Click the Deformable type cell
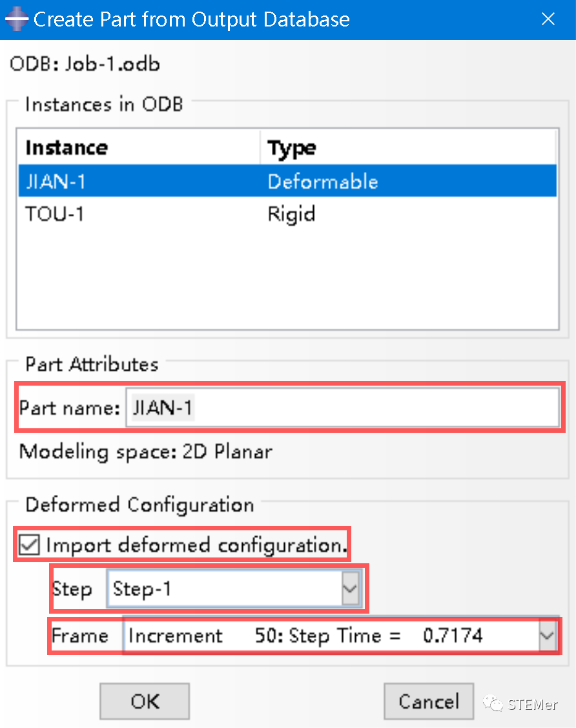 tap(323, 182)
